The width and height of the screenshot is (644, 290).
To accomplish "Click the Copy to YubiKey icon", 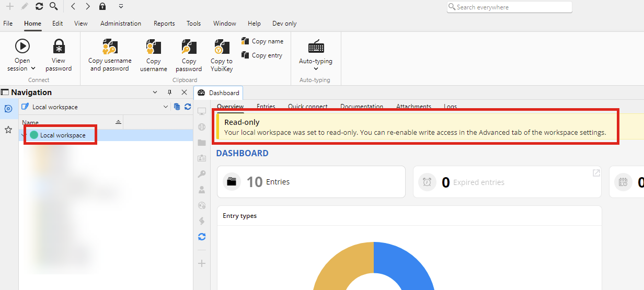I will (x=222, y=47).
